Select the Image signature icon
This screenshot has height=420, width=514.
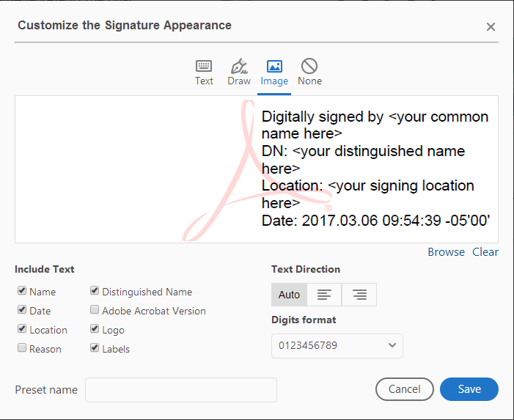tap(274, 66)
